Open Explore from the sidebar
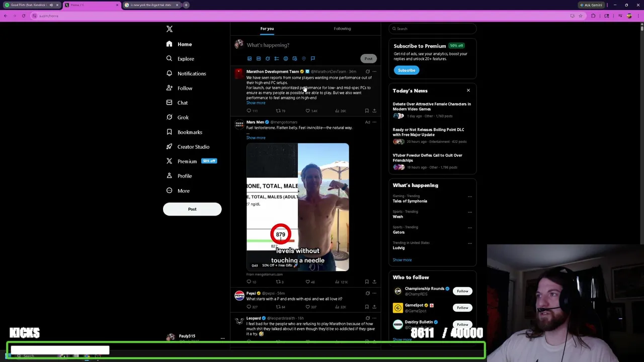Viewport: 644px width, 362px height. 180,59
